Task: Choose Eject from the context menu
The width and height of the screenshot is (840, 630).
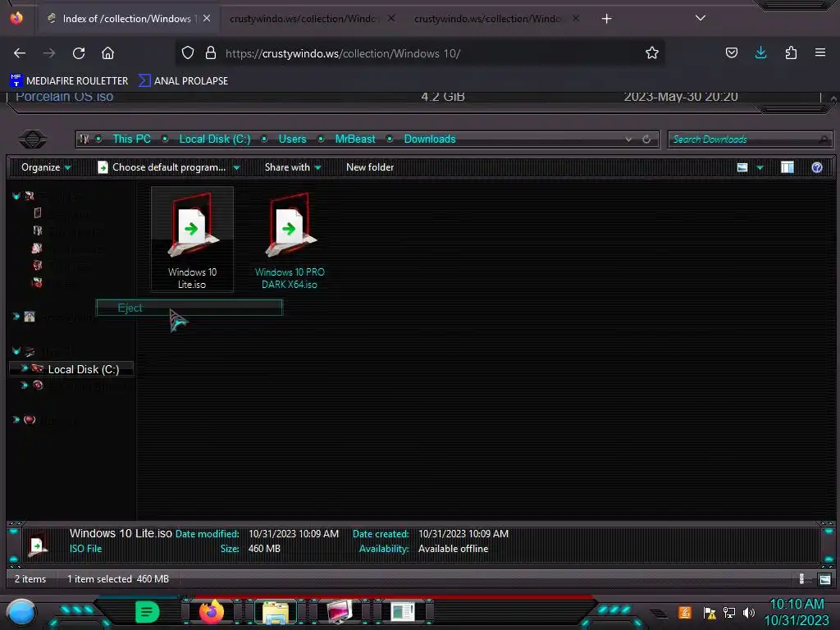Action: click(x=189, y=308)
